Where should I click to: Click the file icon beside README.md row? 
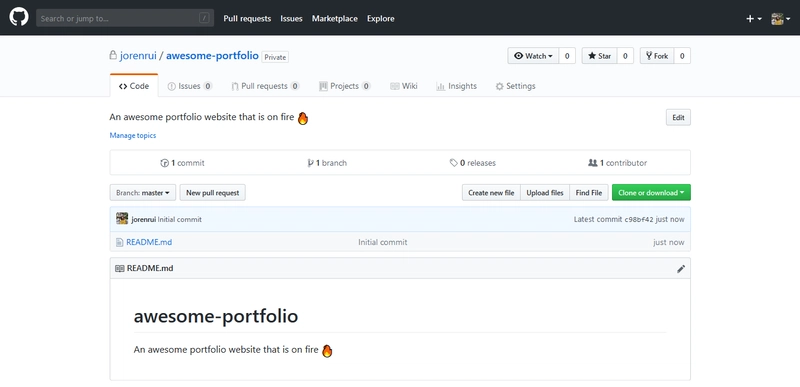point(119,242)
